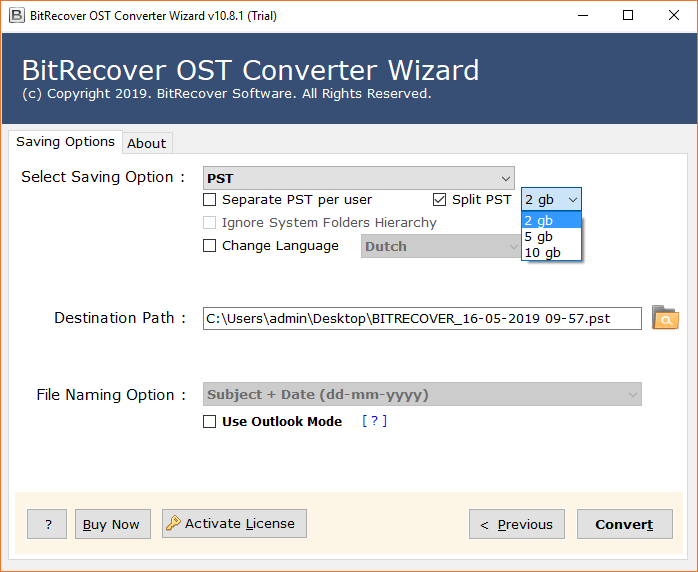Maximize the OST Converter Wizard window
Viewport: 698px width, 572px height.
point(627,15)
